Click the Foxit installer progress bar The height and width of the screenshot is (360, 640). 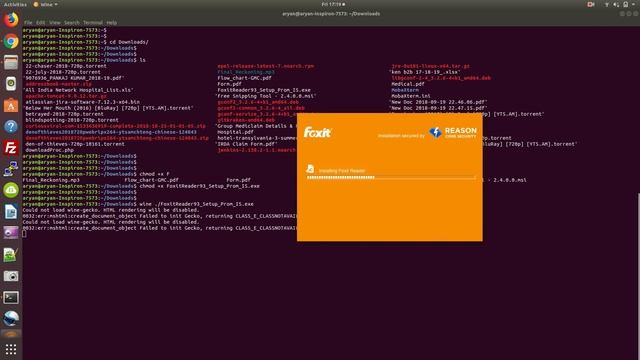(391, 178)
